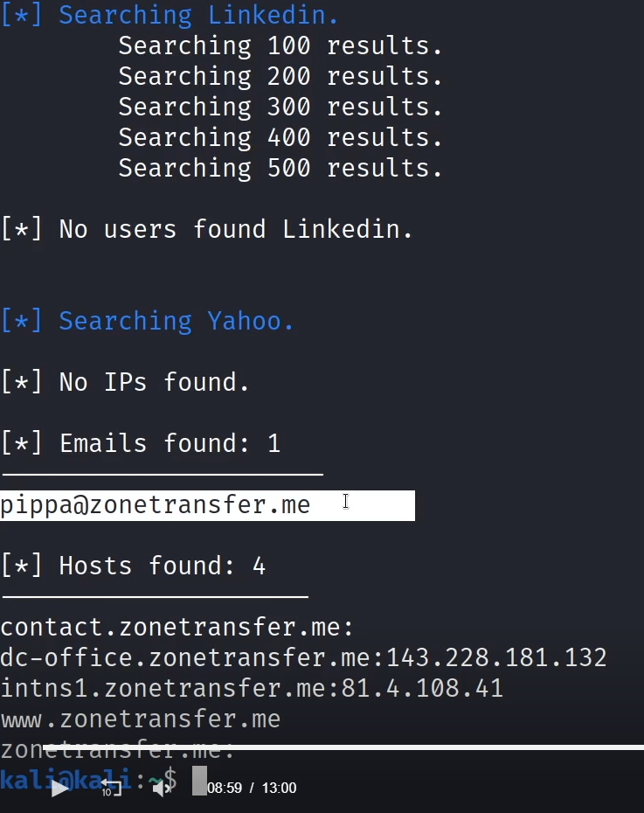This screenshot has width=644, height=813.
Task: Click the highlighted pippa@zonetransfer.me email line
Action: point(207,505)
